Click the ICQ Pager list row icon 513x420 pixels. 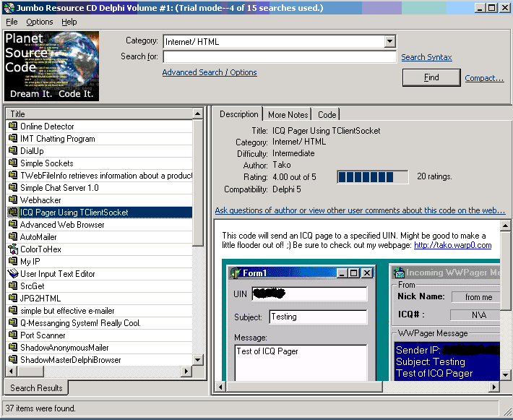[13, 212]
